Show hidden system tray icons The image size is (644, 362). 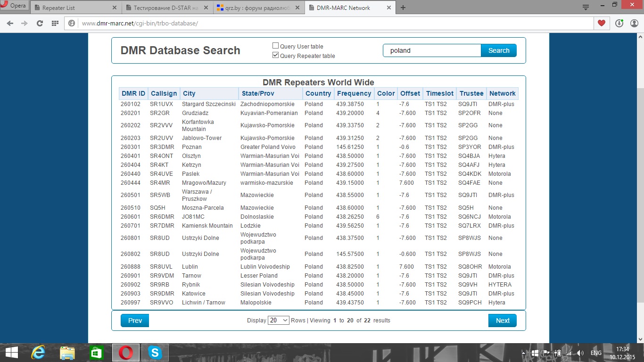(x=524, y=353)
